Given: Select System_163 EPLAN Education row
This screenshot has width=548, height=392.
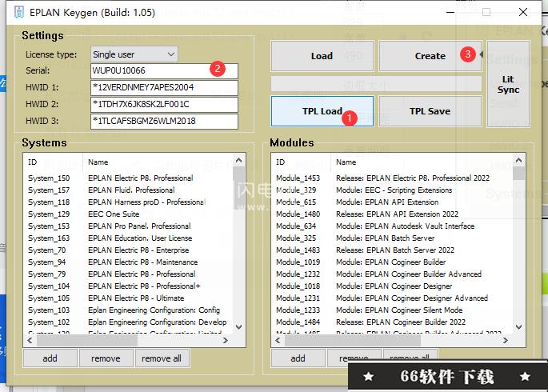Looking at the screenshot, I should [129, 238].
